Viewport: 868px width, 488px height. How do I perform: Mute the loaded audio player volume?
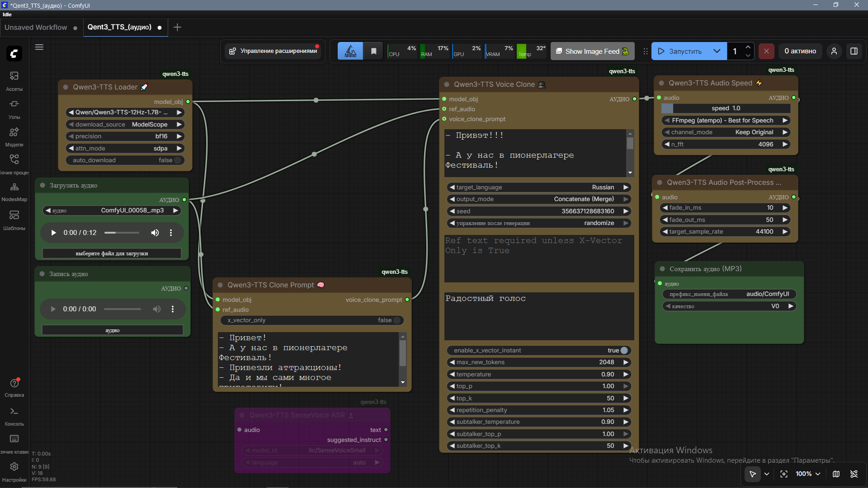(x=155, y=233)
